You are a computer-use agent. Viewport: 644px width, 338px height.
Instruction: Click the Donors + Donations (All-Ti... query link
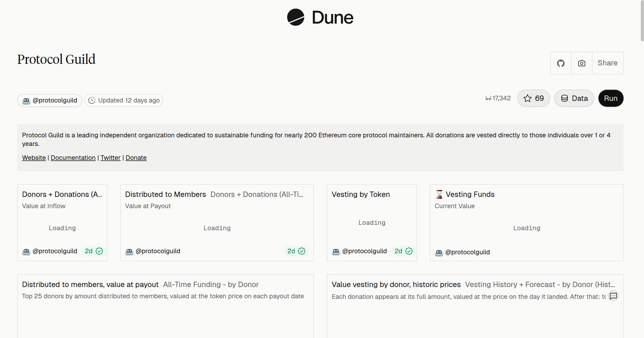click(x=257, y=194)
